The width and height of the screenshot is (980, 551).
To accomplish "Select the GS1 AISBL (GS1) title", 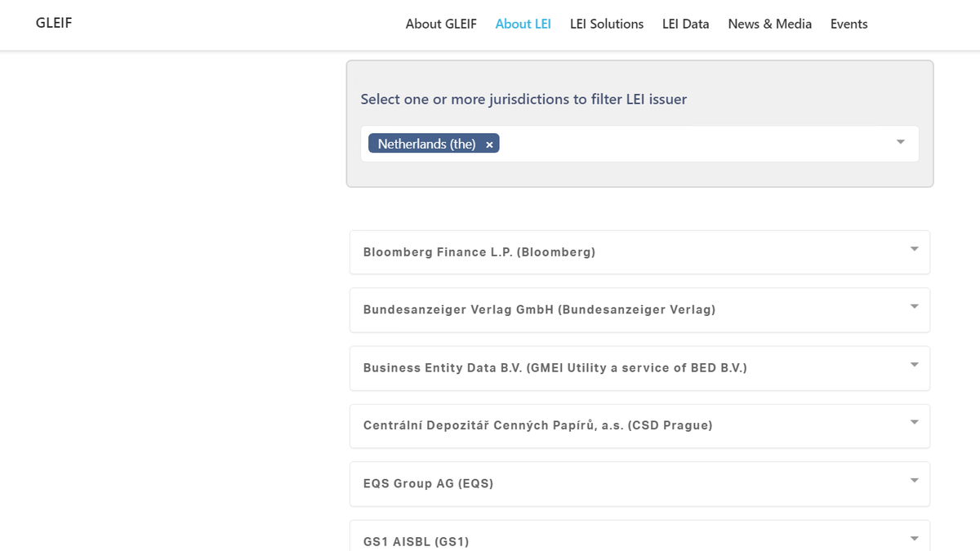I will coord(416,541).
